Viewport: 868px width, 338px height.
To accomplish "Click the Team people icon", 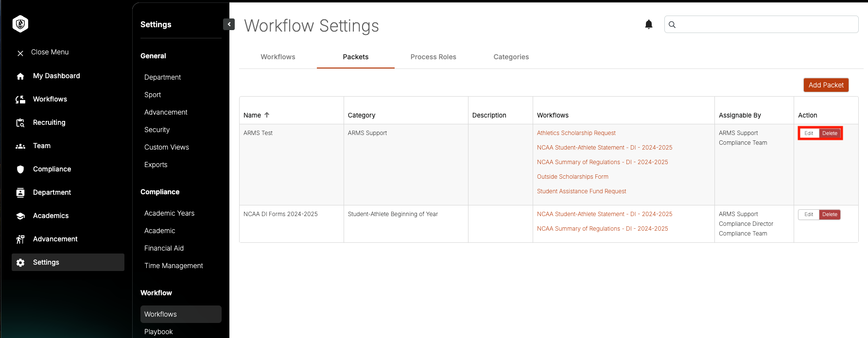I will (20, 146).
